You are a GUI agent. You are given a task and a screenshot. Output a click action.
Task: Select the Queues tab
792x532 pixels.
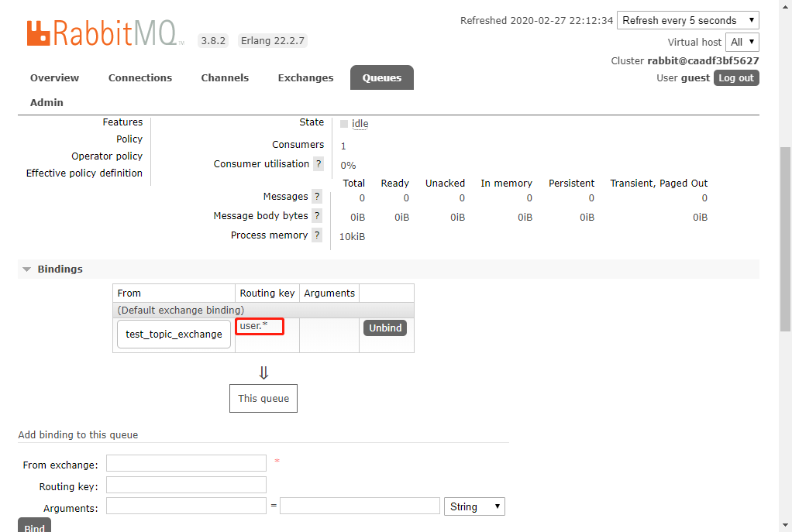[382, 77]
